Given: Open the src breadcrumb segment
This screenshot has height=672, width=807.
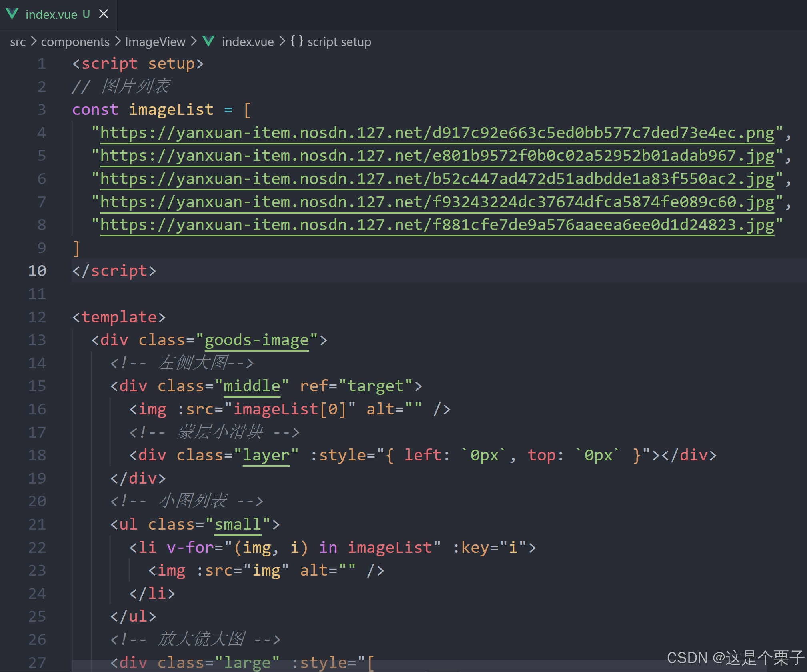Looking at the screenshot, I should [x=18, y=42].
